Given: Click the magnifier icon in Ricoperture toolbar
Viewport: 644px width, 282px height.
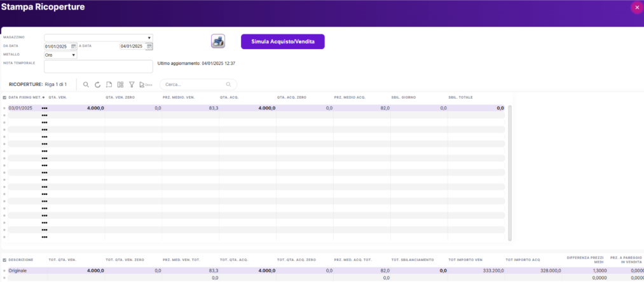Looking at the screenshot, I should pyautogui.click(x=86, y=85).
